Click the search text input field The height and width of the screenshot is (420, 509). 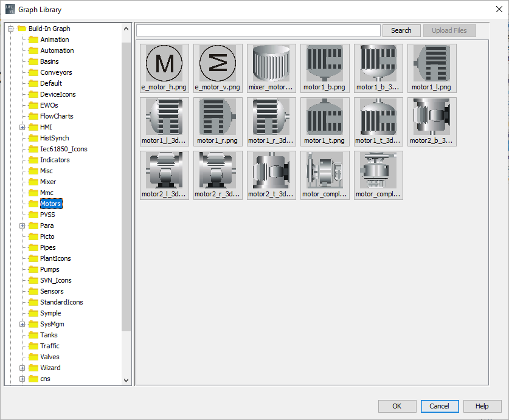[x=258, y=30]
